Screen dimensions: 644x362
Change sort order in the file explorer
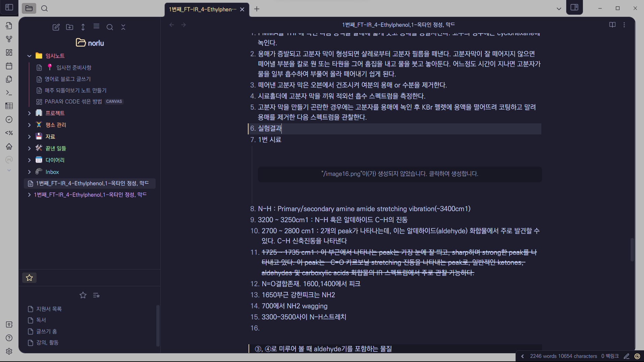pos(83,27)
